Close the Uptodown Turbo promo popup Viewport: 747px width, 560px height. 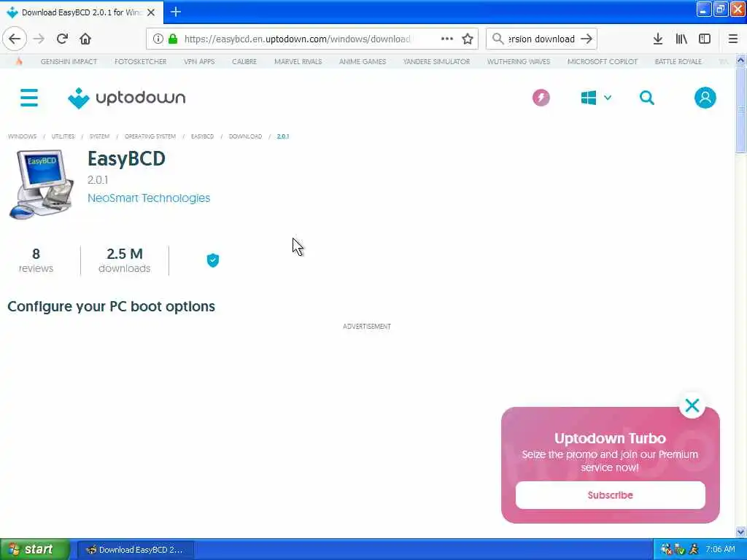[692, 405]
